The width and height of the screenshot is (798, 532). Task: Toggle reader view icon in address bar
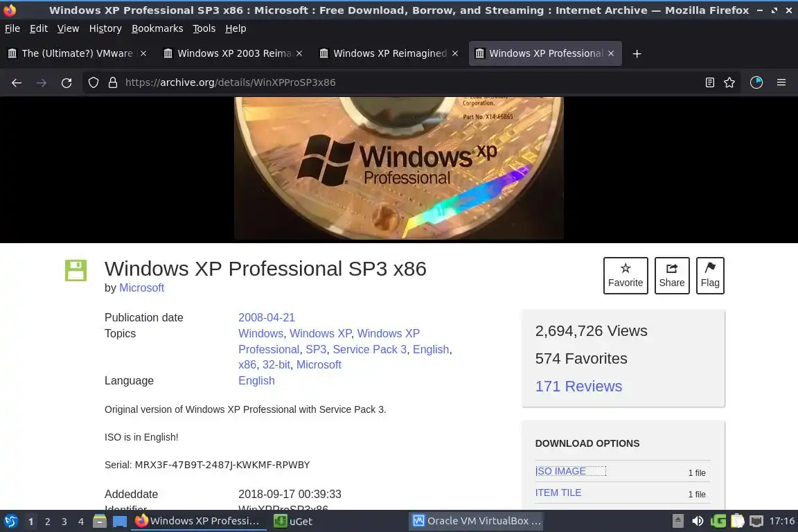click(710, 82)
